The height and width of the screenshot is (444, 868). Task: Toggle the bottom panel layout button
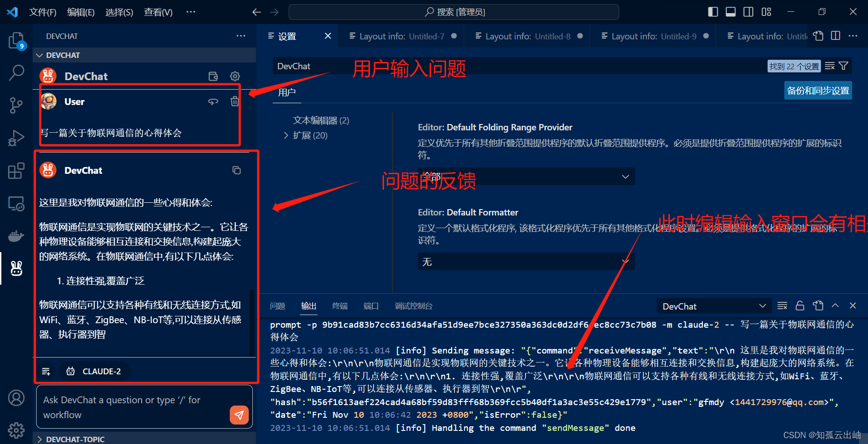[730, 12]
